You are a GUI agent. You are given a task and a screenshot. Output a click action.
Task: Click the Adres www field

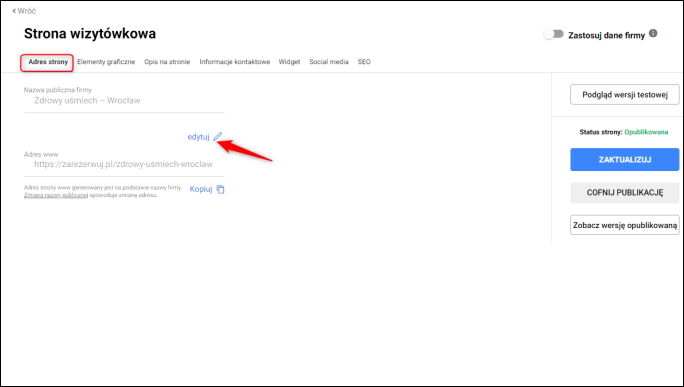124,164
